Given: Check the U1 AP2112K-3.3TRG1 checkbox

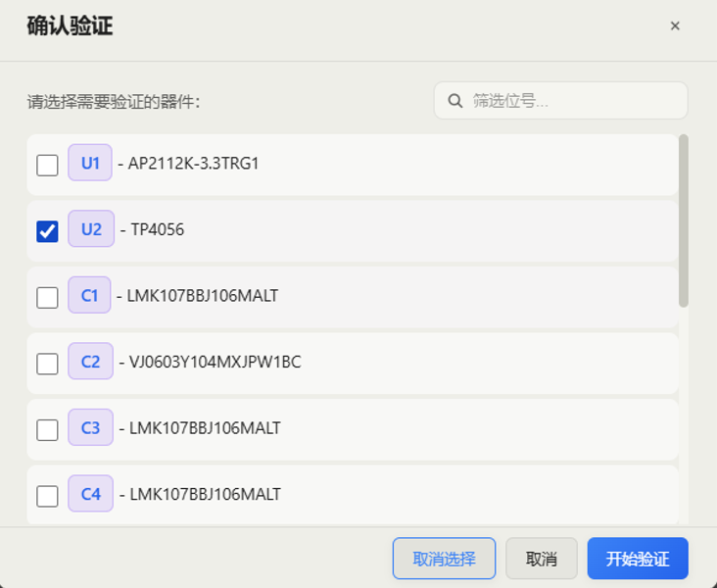Looking at the screenshot, I should click(x=47, y=165).
